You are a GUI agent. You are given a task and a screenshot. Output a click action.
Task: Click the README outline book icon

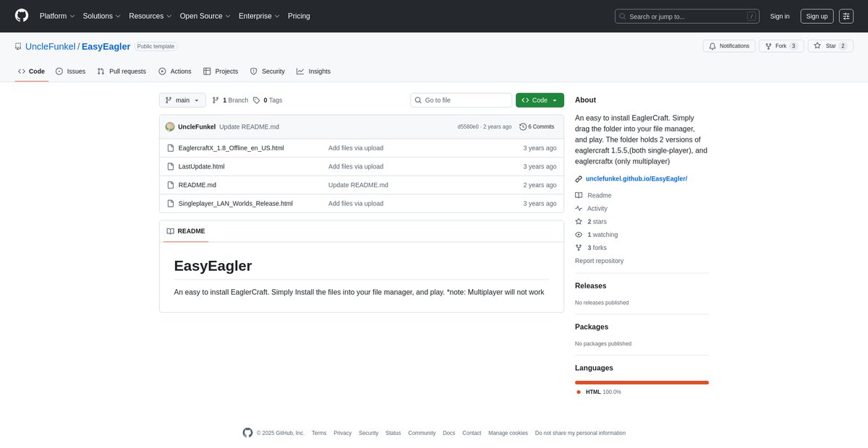[x=171, y=231]
